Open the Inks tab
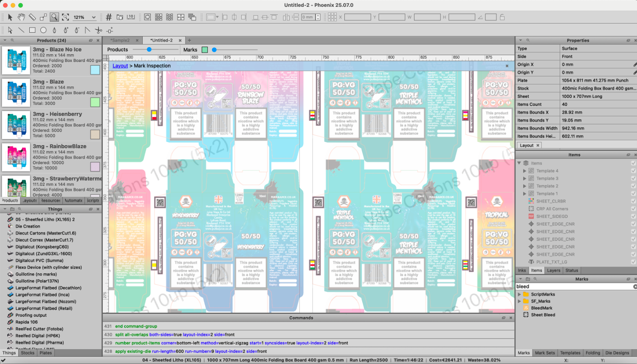The image size is (637, 364). click(x=521, y=271)
